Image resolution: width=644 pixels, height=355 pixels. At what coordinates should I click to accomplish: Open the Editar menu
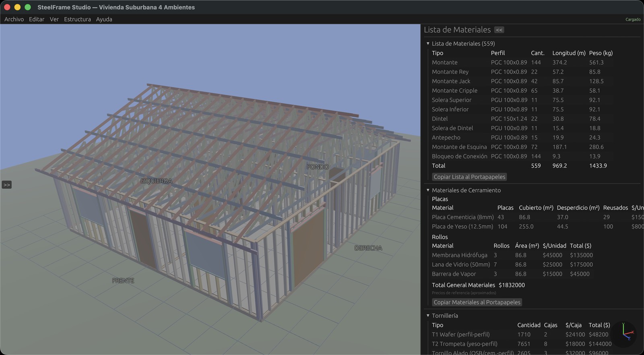(x=37, y=19)
